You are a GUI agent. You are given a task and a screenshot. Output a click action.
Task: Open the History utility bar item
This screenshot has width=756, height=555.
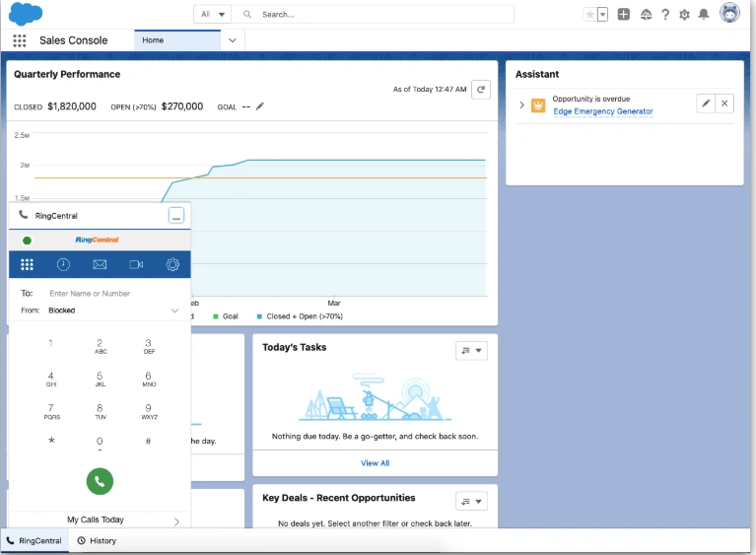(x=97, y=540)
